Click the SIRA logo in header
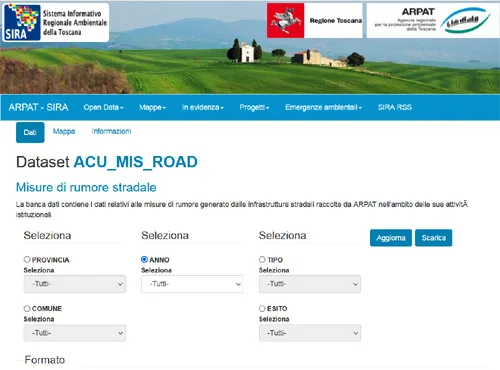Image resolution: width=500 pixels, height=370 pixels. coord(56,22)
